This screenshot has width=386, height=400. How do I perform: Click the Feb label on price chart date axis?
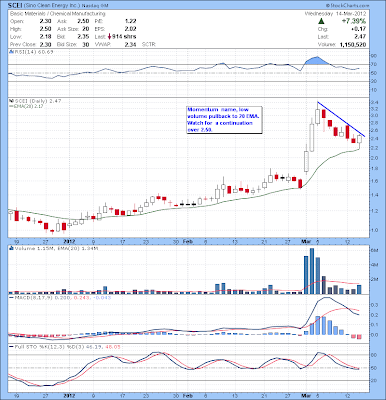(187, 241)
